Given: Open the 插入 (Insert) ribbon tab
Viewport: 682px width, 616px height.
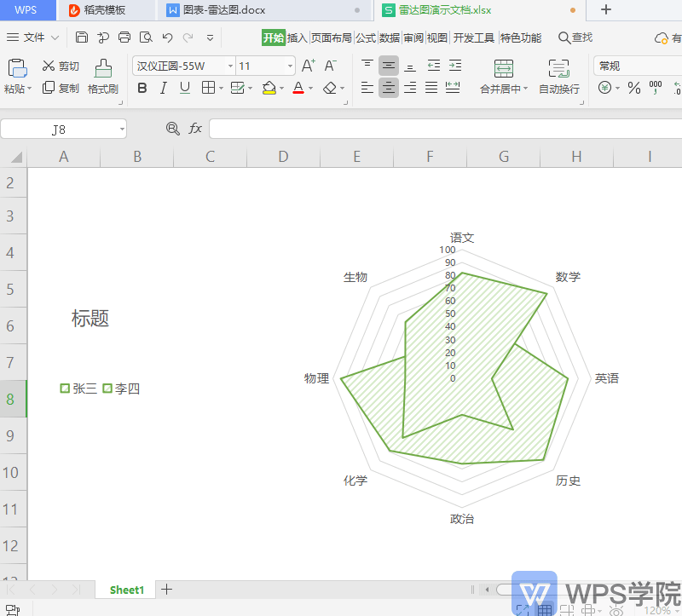Looking at the screenshot, I should pyautogui.click(x=297, y=37).
